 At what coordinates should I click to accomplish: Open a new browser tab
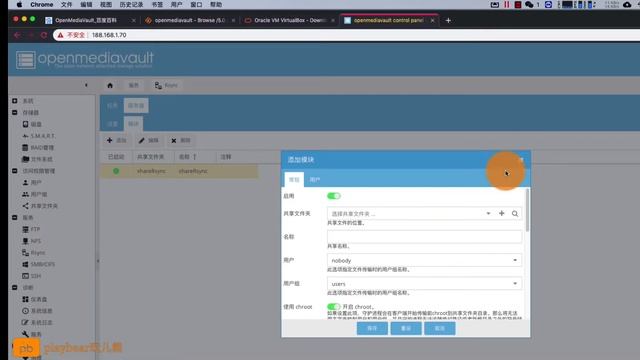[448, 20]
